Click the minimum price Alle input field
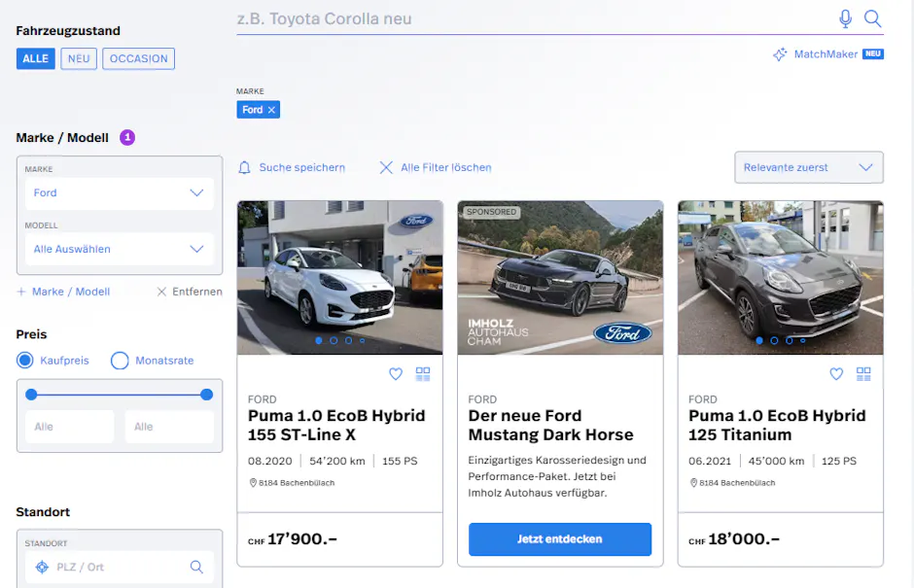This screenshot has width=914, height=588. pyautogui.click(x=69, y=427)
